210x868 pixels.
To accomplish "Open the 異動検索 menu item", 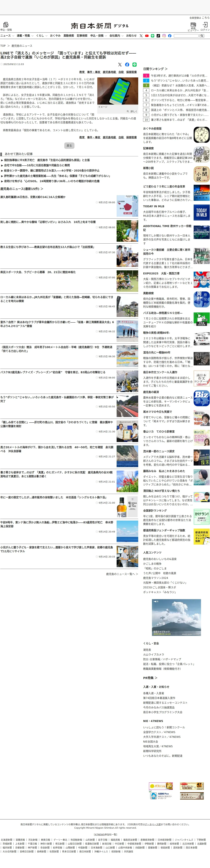I will point(69,36).
